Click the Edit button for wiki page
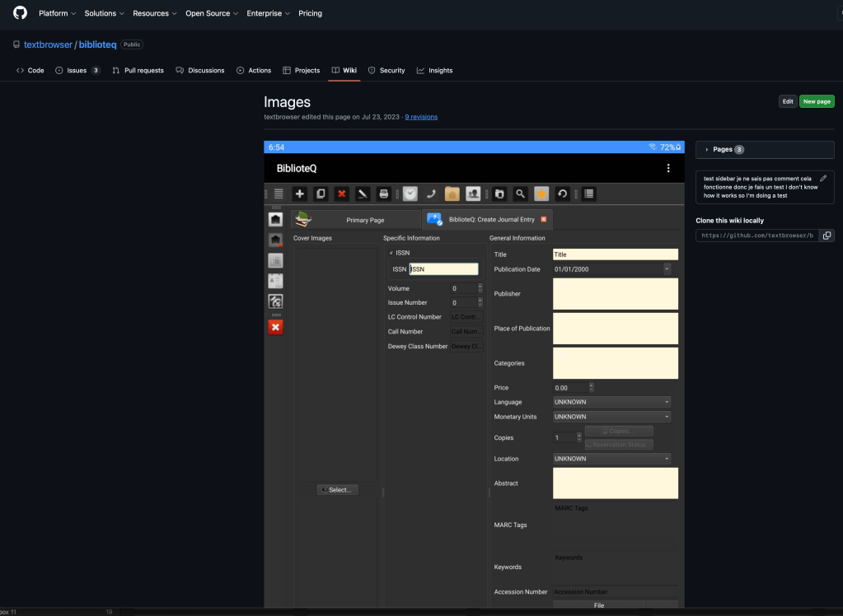This screenshot has height=616, width=843. [788, 101]
